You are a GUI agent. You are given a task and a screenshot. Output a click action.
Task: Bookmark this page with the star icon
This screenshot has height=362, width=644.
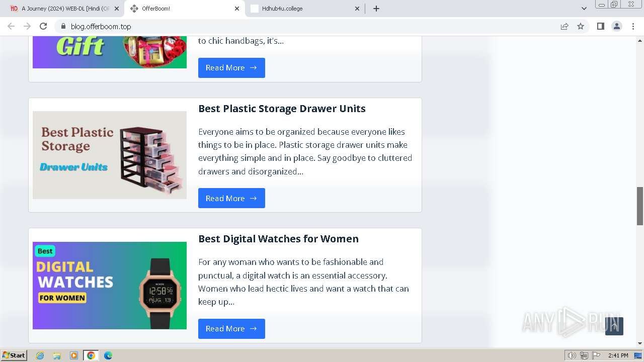(x=581, y=26)
